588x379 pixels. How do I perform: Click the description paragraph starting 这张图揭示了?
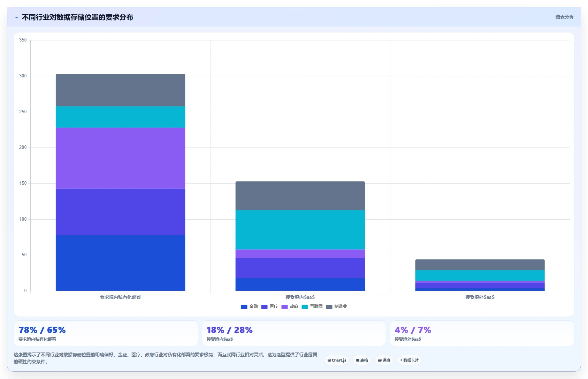tap(166, 358)
